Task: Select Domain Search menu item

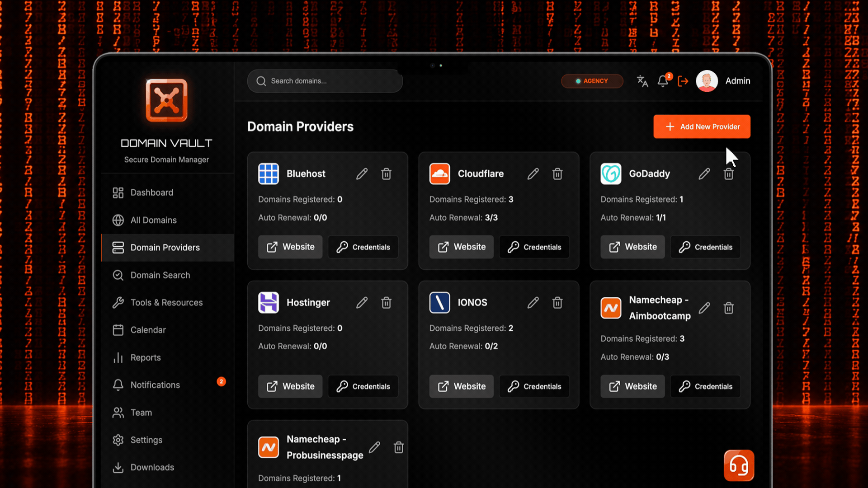Action: click(168, 276)
